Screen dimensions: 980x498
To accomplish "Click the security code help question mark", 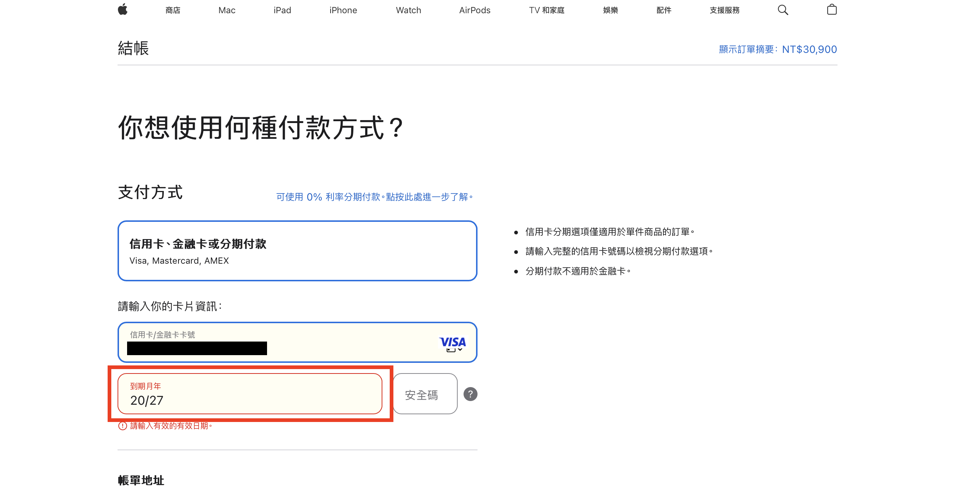I will click(470, 394).
